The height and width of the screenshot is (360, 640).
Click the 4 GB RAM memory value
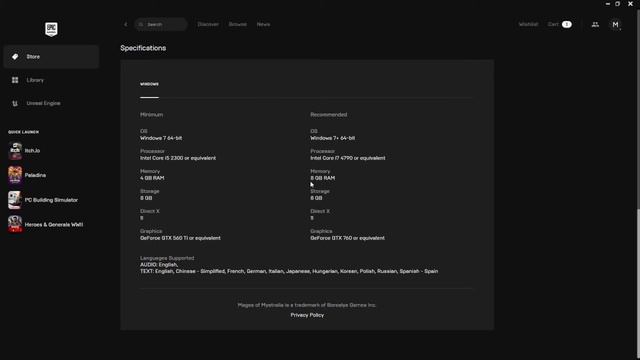(x=152, y=178)
